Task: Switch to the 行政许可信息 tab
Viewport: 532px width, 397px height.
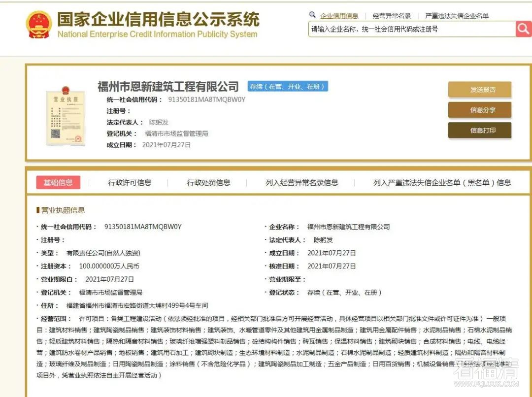Action: click(x=130, y=183)
